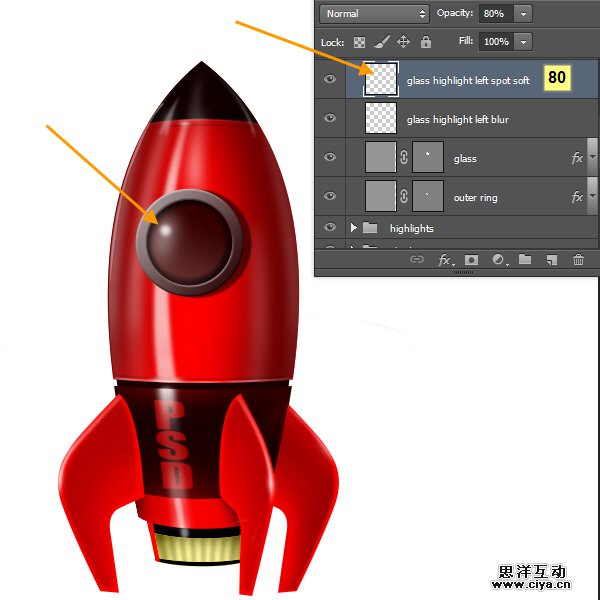Add a layer mask
Image resolution: width=600 pixels, height=600 pixels.
[x=471, y=260]
